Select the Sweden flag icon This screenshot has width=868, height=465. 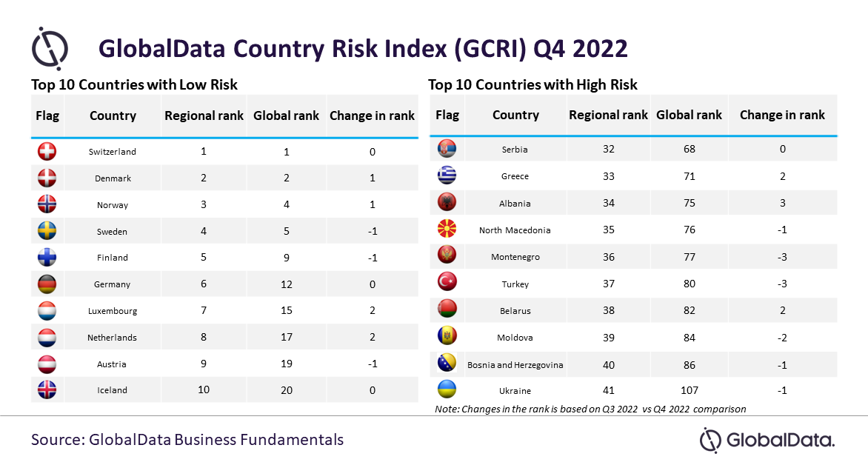coord(47,231)
